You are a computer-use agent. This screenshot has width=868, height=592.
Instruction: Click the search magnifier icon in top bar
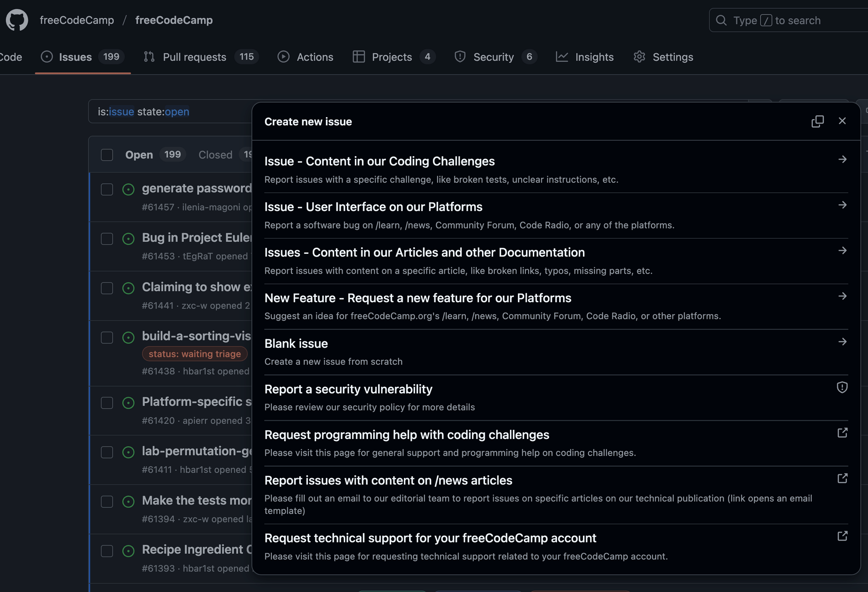721,20
